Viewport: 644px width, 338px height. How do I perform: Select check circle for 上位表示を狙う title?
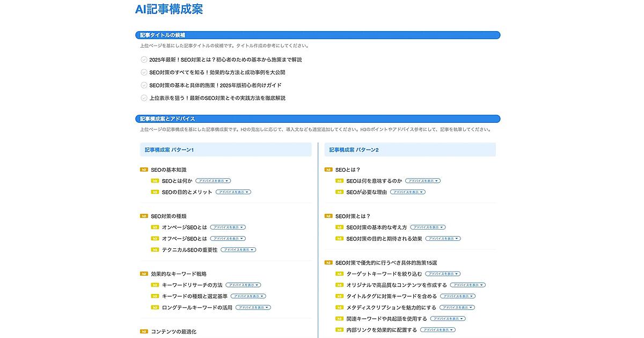click(144, 98)
